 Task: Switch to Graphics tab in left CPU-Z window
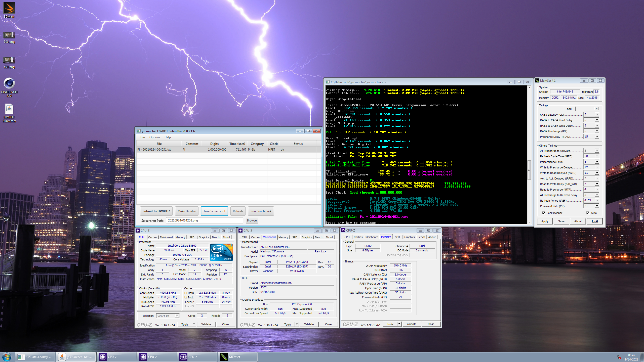pos(204,237)
